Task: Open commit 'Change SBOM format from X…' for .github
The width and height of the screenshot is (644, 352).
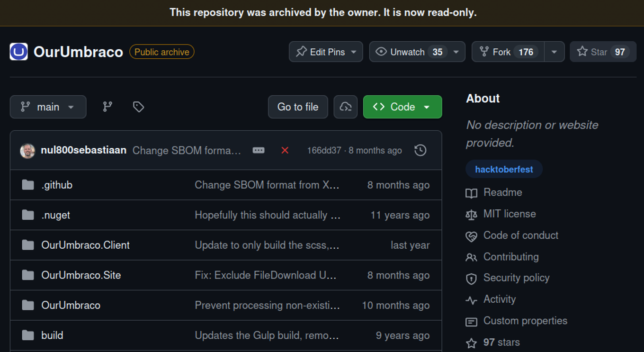Action: 267,185
